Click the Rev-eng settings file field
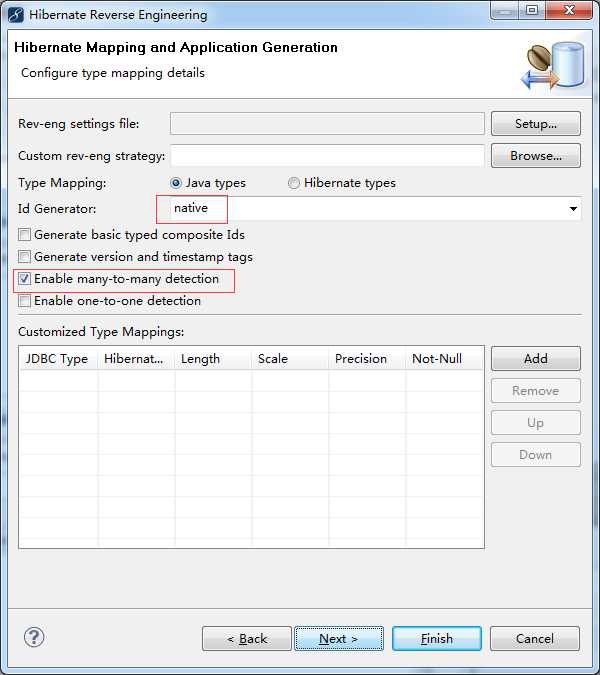This screenshot has width=600, height=675. (327, 124)
